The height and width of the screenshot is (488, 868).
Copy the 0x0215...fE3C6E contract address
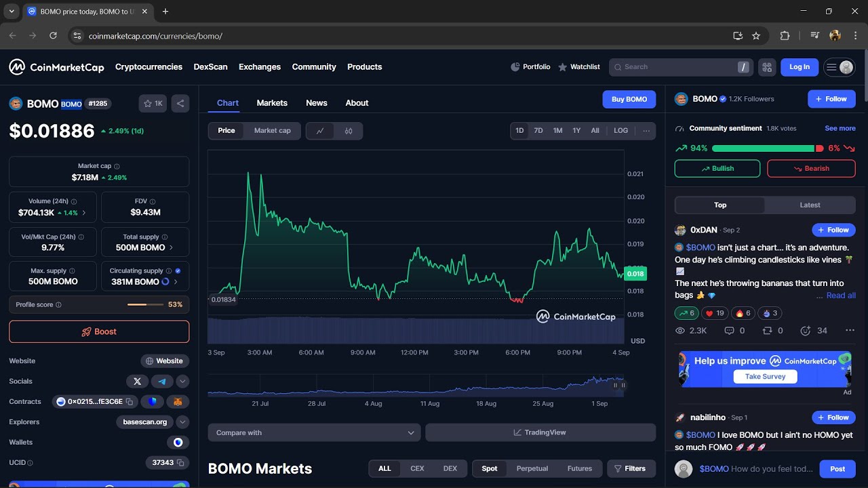[129, 402]
